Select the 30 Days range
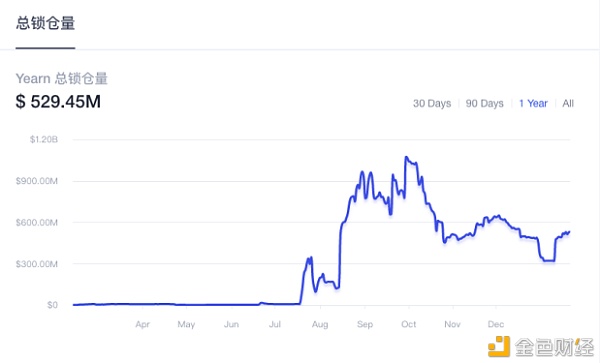The width and height of the screenshot is (600, 363). pos(432,103)
